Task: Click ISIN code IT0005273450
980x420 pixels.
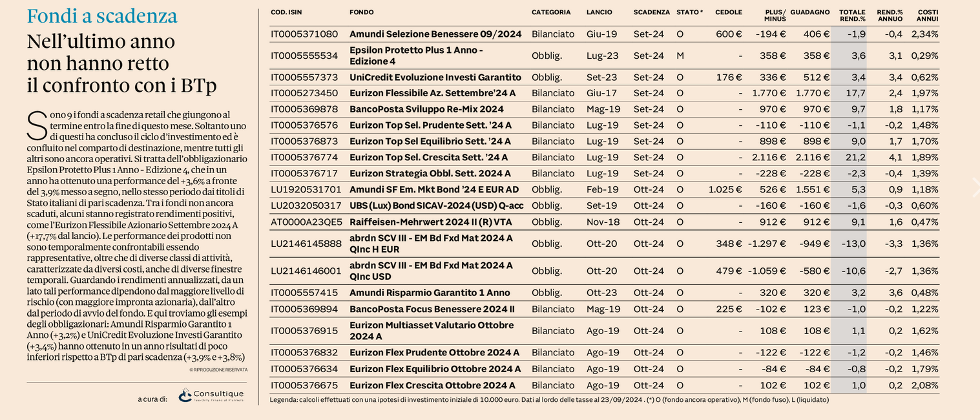Action: tap(304, 93)
